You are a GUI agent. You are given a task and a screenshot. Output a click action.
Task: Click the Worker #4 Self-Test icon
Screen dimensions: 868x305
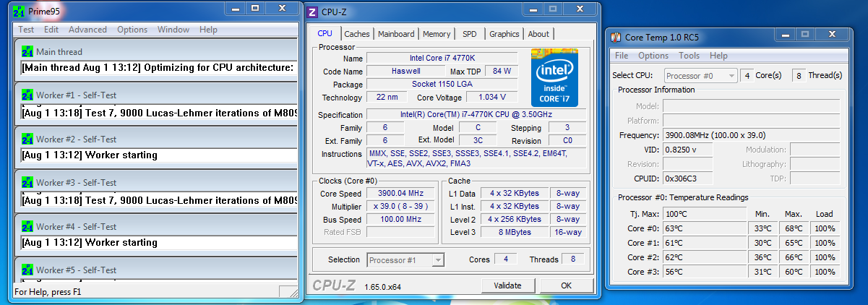click(x=27, y=226)
